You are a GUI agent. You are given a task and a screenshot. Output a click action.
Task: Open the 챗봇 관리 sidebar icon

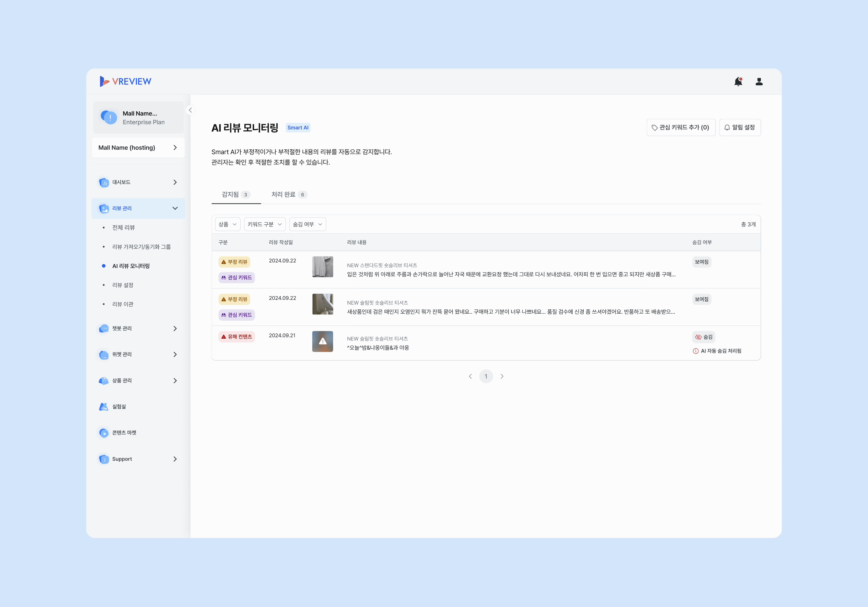click(104, 329)
